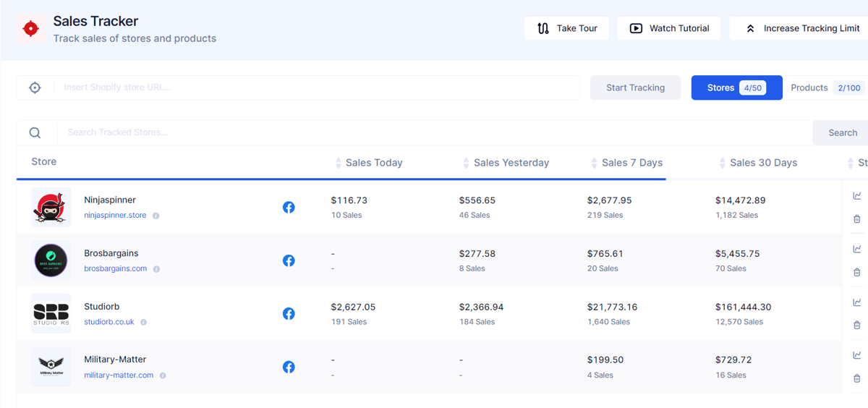Delete the Ninjaspinner store with its trash icon
Screen dimensions: 868x408
pyautogui.click(x=857, y=218)
